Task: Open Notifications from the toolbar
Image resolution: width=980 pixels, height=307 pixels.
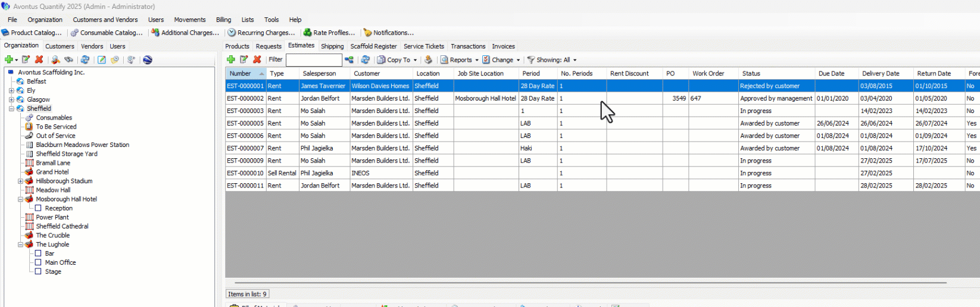Action: click(388, 33)
